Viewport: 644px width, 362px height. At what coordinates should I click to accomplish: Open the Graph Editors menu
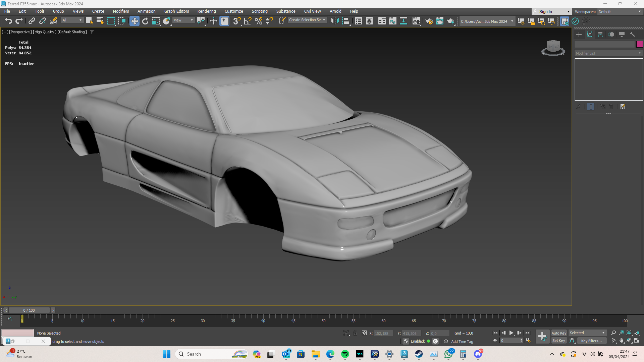pyautogui.click(x=176, y=11)
